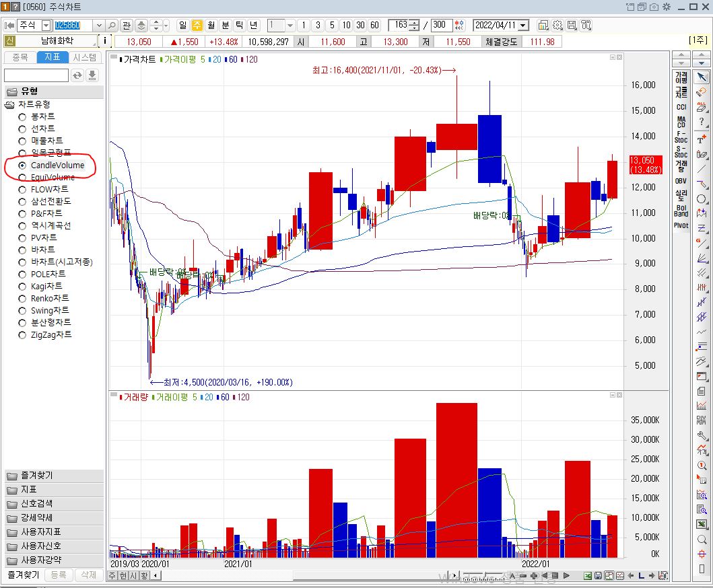This screenshot has height=588, width=713.
Task: Click the 관 button in toolbar
Action: pos(127,26)
